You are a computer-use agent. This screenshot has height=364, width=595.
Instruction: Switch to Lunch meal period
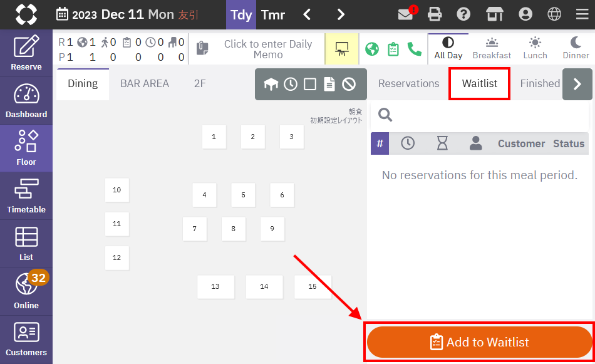[x=535, y=48]
